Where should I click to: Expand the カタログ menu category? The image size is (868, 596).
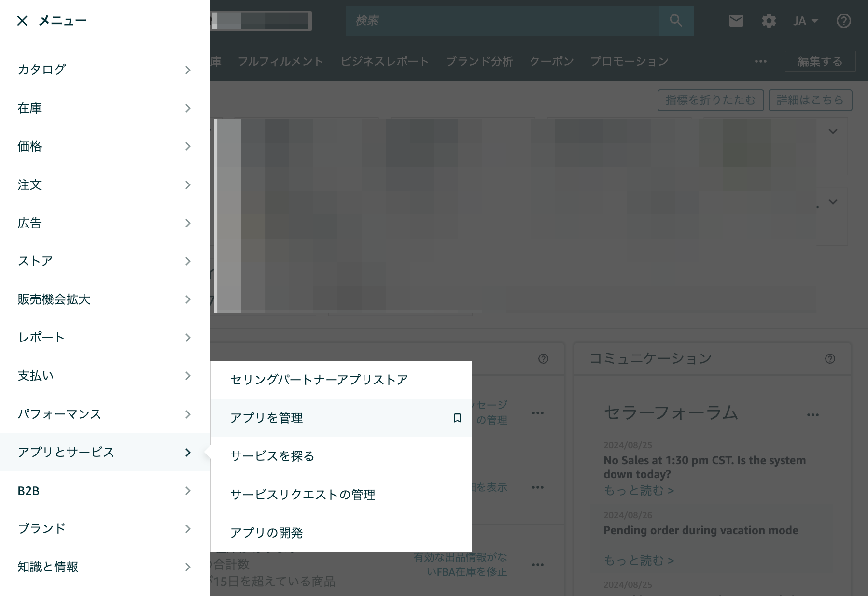[105, 70]
